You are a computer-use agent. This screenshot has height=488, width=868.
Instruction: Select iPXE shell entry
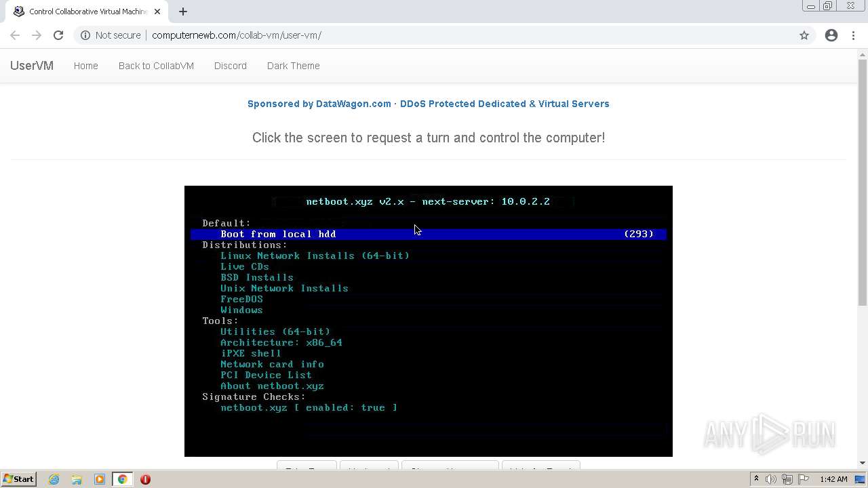pyautogui.click(x=251, y=353)
